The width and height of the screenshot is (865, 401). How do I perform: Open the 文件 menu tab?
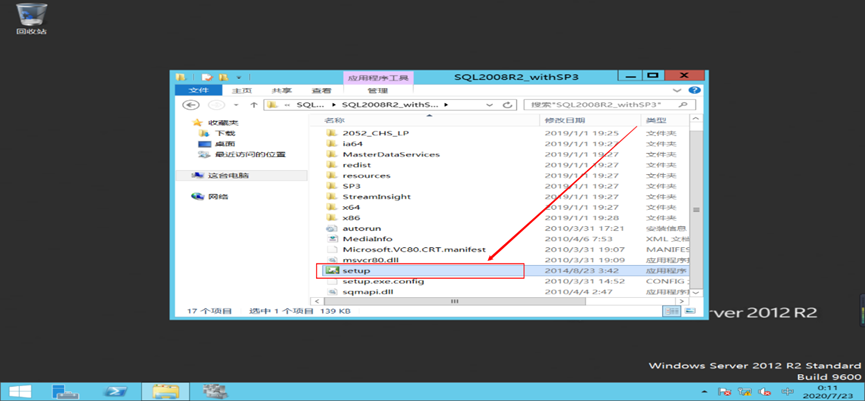coord(198,90)
